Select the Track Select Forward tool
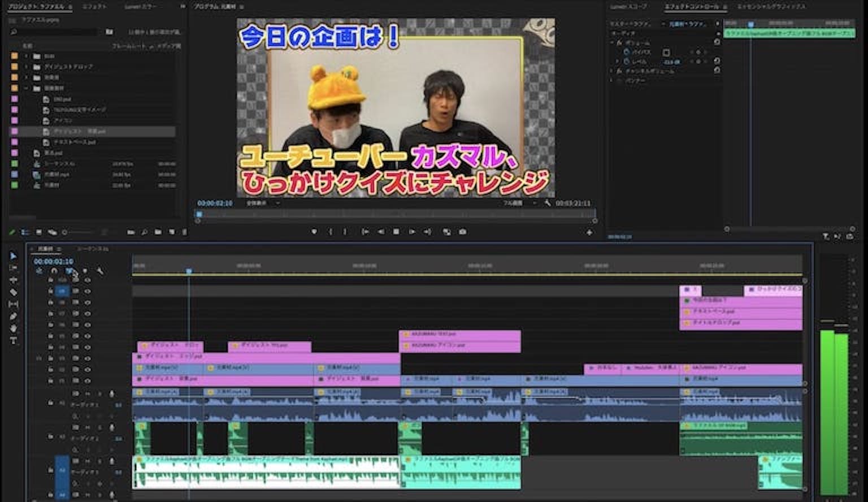Screen dimensions: 868x502 (x=13, y=268)
